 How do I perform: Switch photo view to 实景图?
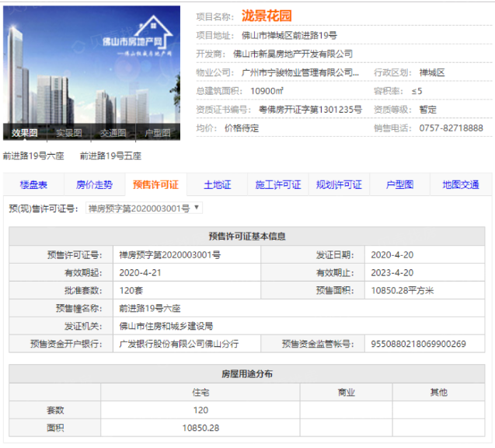pyautogui.click(x=69, y=133)
